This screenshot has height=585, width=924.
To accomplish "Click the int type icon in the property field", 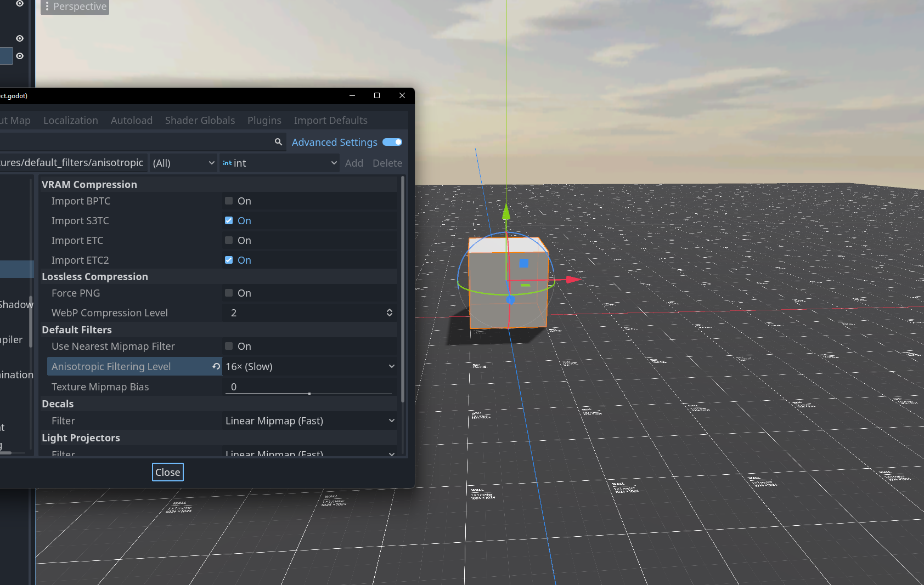I will (227, 163).
